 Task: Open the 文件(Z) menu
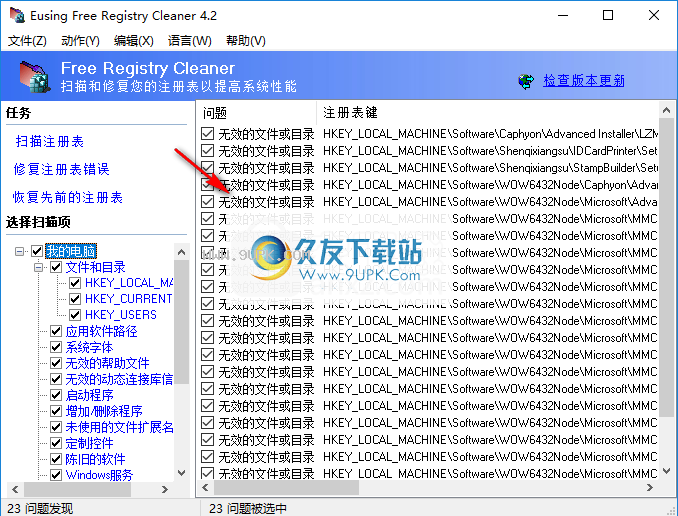pos(27,41)
